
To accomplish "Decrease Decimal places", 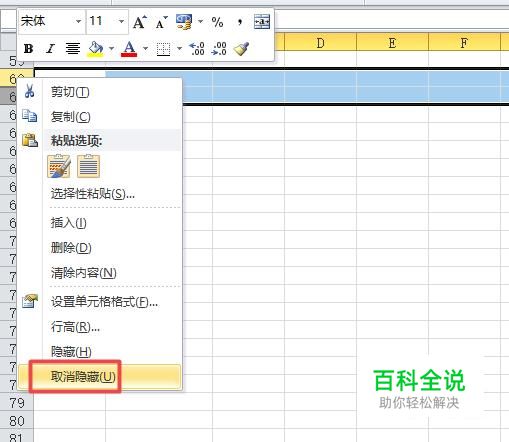I will tap(219, 49).
